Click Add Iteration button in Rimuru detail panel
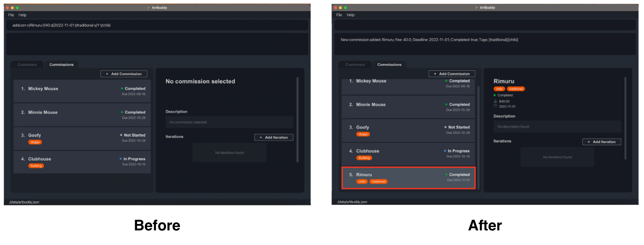 (x=602, y=142)
